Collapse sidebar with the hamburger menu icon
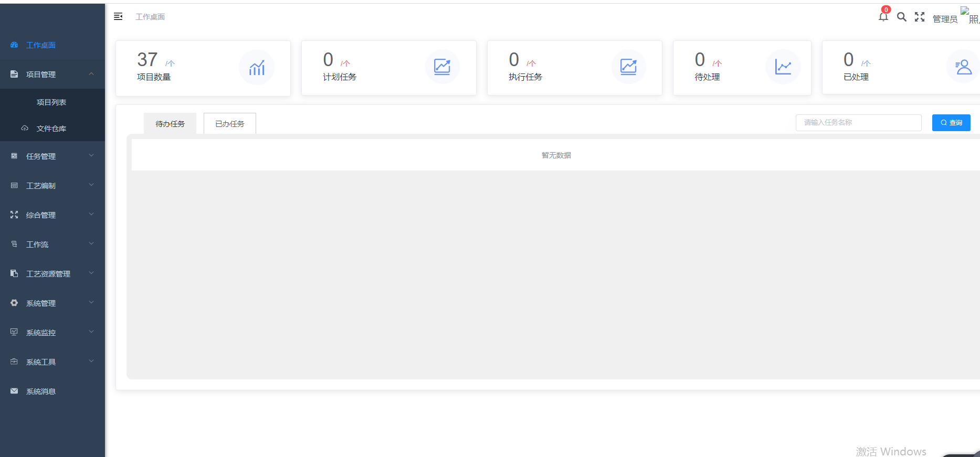980x457 pixels. [118, 17]
